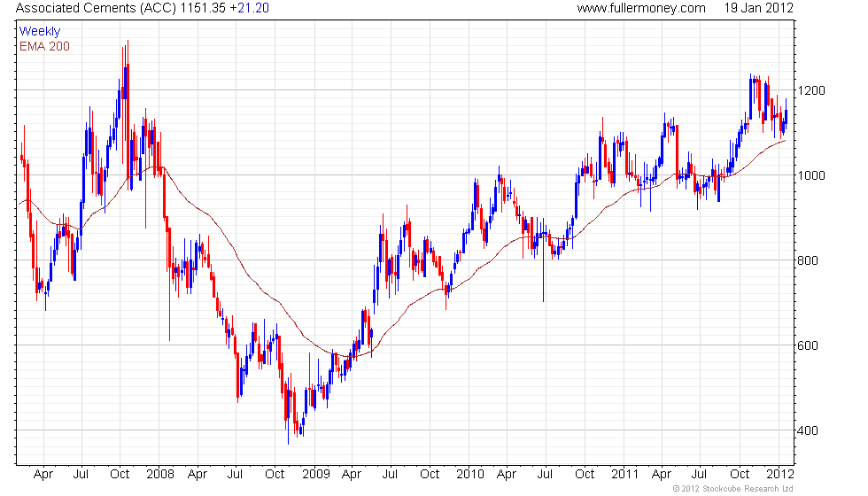Viewport: 868px width, 496px height.
Task: Click the 600 price axis label
Action: click(808, 345)
